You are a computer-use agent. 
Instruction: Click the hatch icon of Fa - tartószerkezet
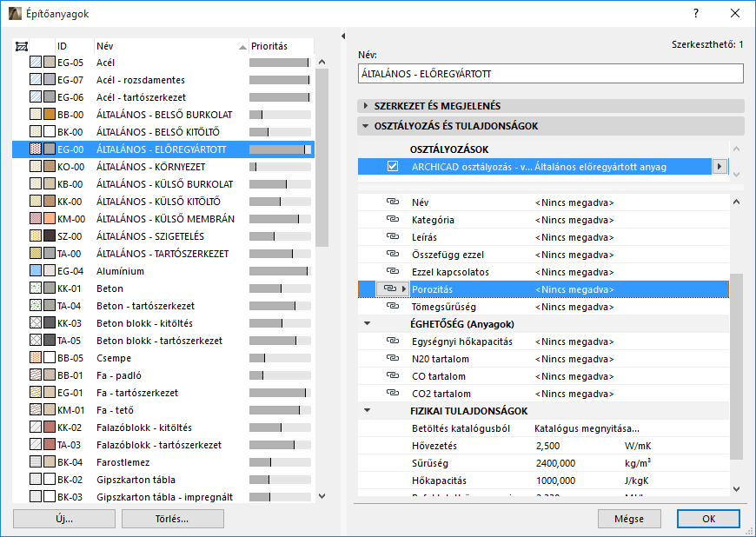[36, 393]
